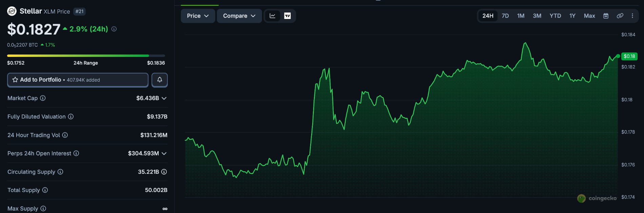644x213 pixels.
Task: Open info icon beside 35.221B value
Action: pos(164,172)
